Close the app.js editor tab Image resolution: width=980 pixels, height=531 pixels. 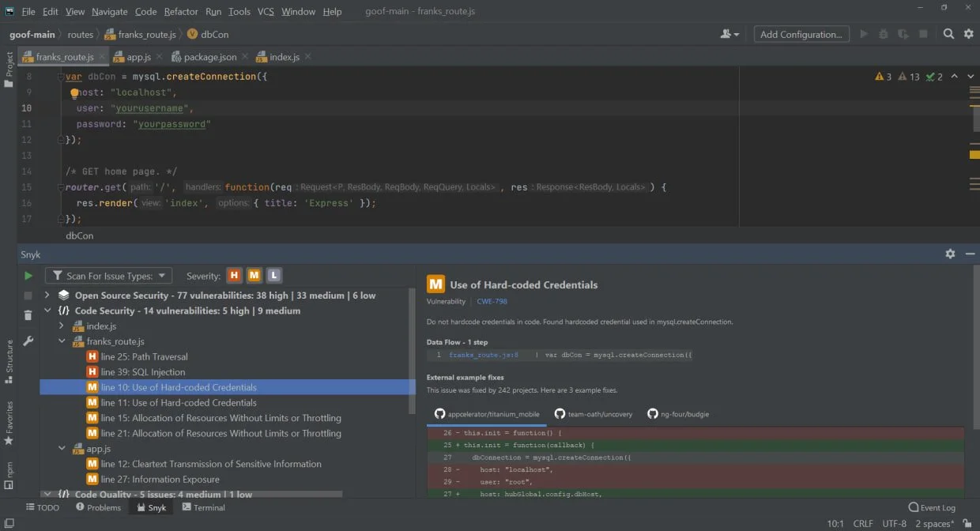159,57
